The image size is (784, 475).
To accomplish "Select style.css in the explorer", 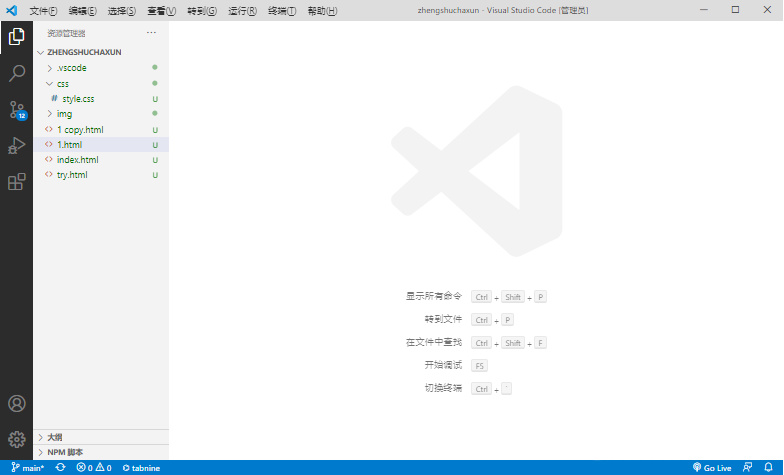I will point(78,99).
